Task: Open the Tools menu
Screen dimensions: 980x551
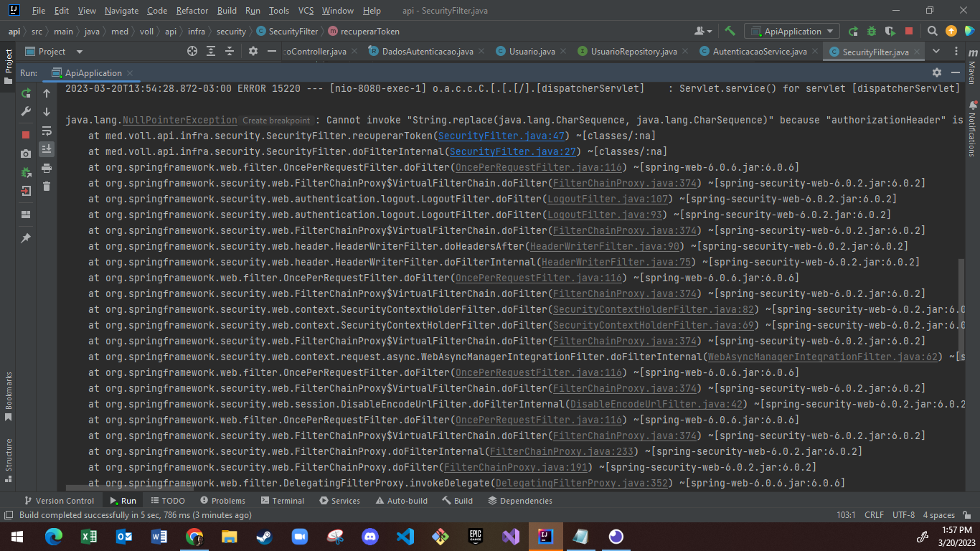Action: (278, 11)
